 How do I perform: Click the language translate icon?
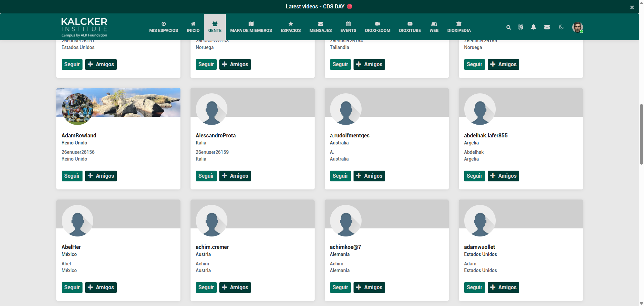(x=521, y=27)
